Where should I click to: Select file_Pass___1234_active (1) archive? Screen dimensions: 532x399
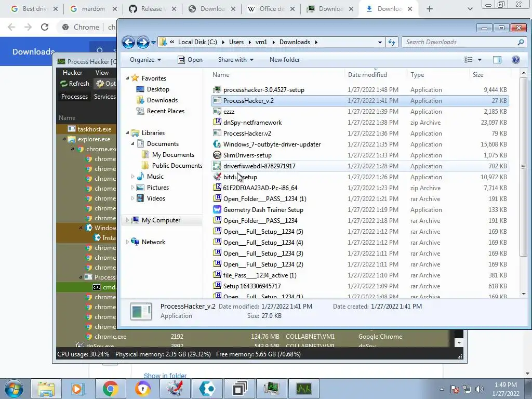pyautogui.click(x=360, y=275)
